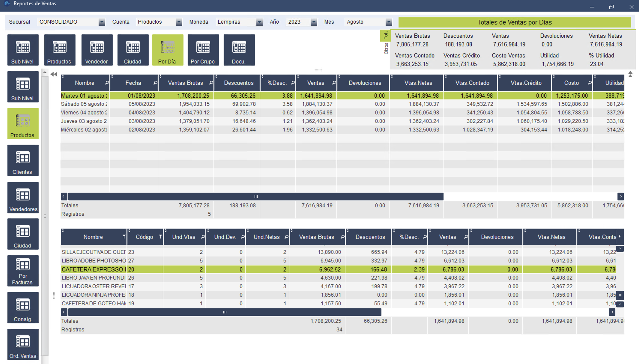The image size is (639, 364).
Task: Open the Ord. Ventas sidebar report
Action: (23, 344)
